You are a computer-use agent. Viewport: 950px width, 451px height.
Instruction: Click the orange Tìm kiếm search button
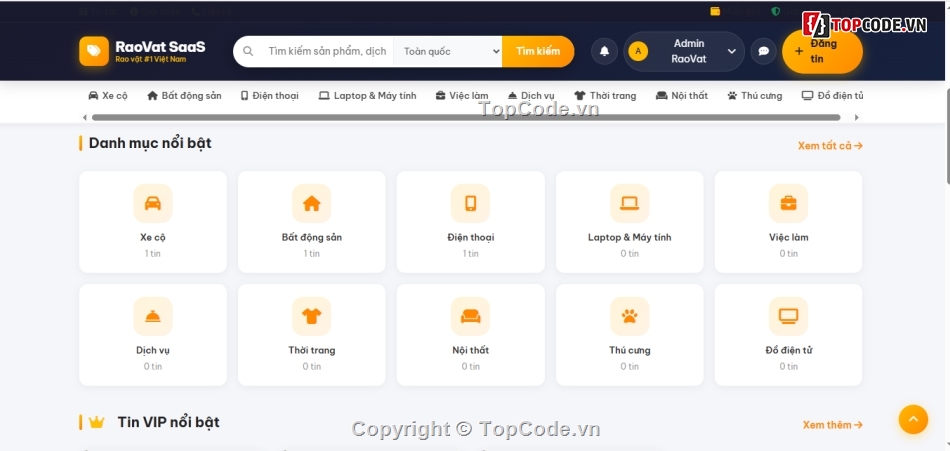click(538, 52)
